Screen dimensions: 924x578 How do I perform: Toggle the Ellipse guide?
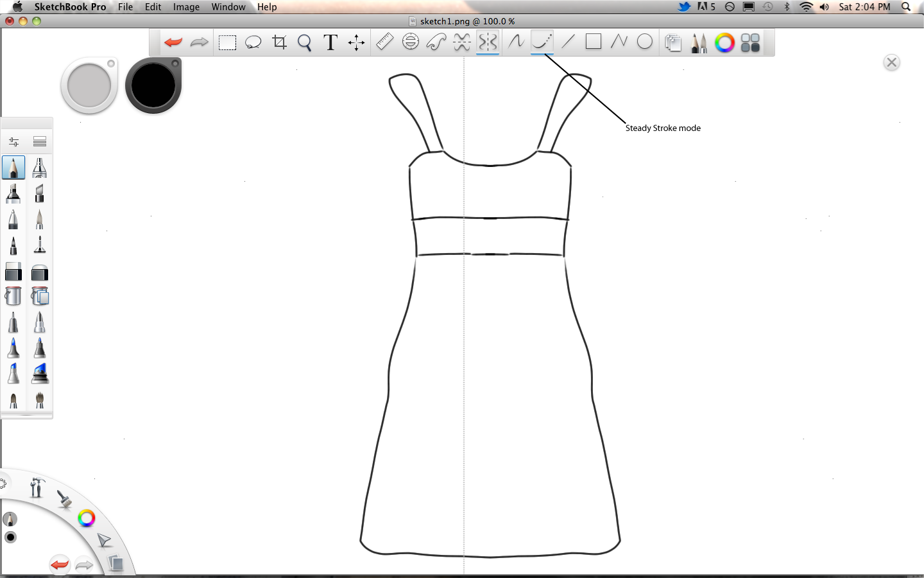click(411, 42)
